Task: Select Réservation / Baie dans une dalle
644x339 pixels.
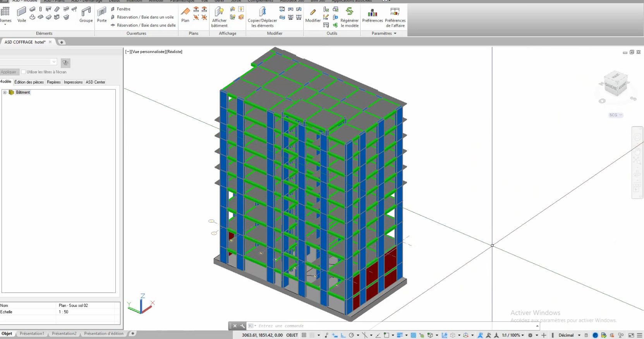Action: pyautogui.click(x=143, y=25)
